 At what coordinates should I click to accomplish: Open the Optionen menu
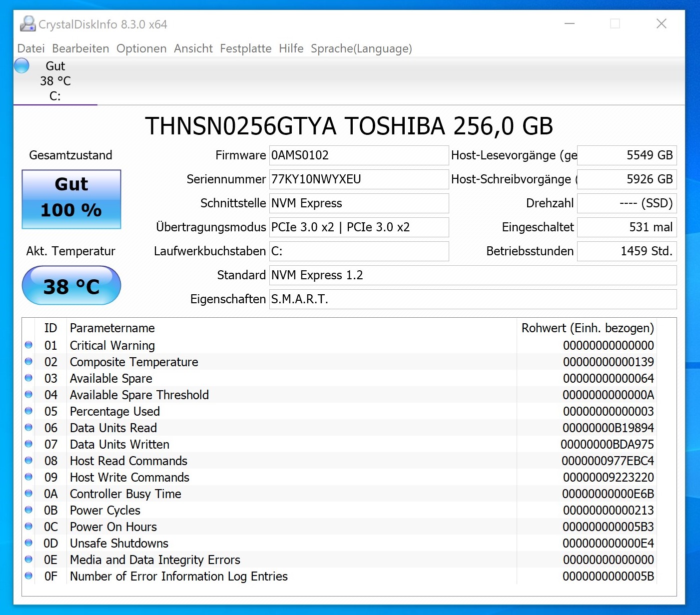[x=141, y=48]
